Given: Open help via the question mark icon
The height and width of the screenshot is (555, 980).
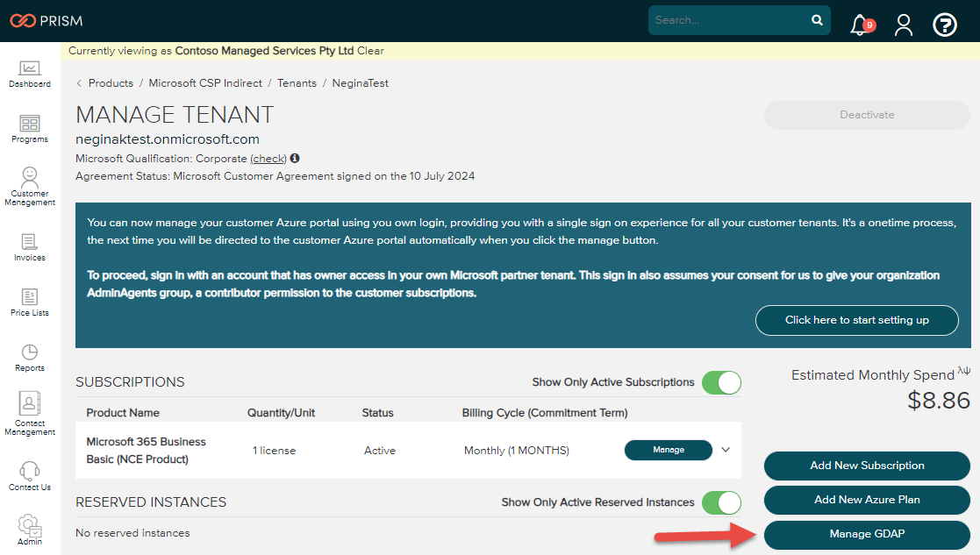Looking at the screenshot, I should tap(945, 25).
